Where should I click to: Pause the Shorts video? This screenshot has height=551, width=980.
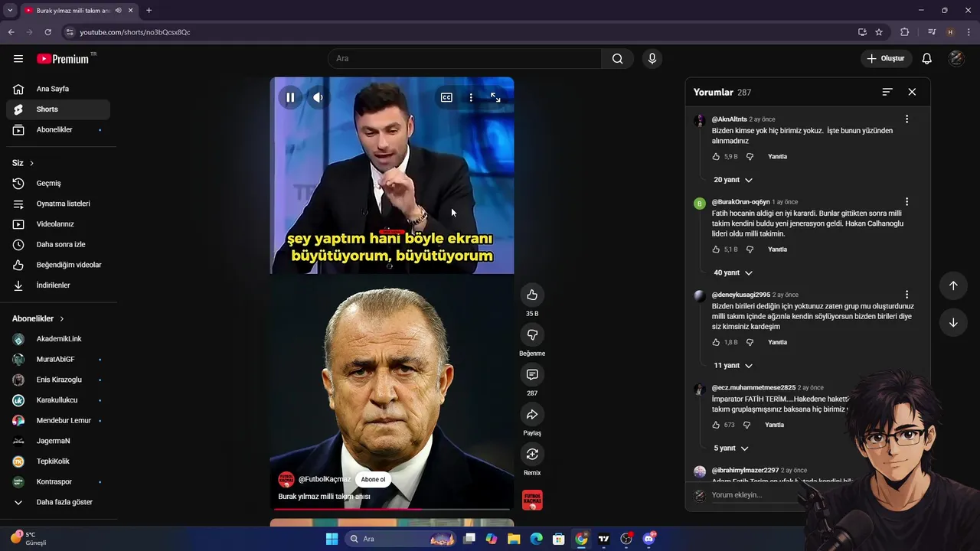tap(290, 97)
